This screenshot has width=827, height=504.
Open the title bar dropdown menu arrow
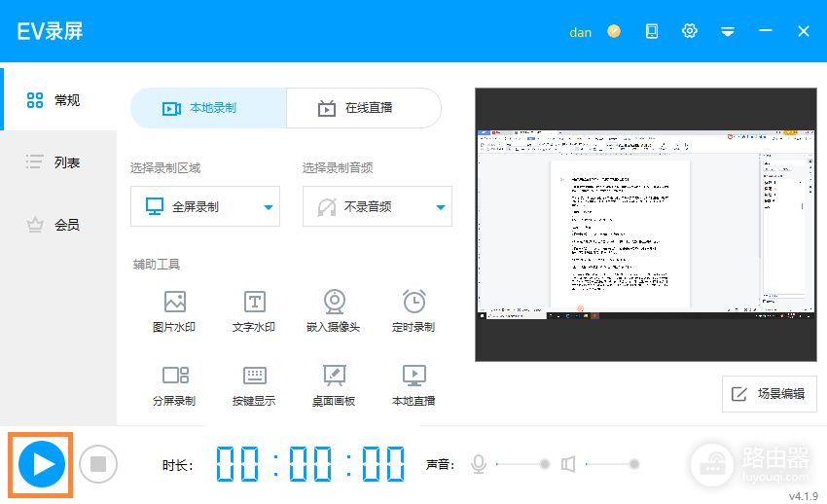[727, 31]
